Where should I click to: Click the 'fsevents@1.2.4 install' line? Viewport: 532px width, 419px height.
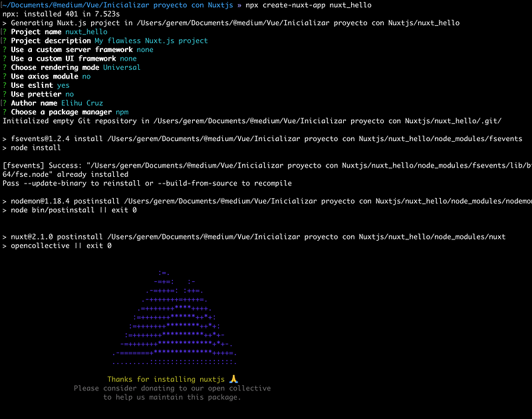pos(262,139)
